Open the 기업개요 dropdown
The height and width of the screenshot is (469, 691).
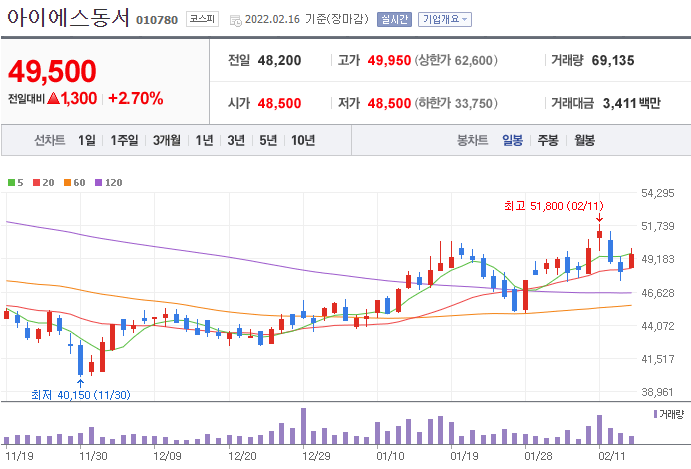(x=445, y=19)
